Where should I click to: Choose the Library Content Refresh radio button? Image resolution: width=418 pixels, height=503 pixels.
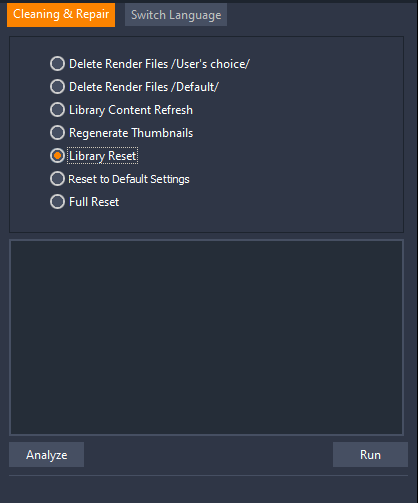click(57, 110)
